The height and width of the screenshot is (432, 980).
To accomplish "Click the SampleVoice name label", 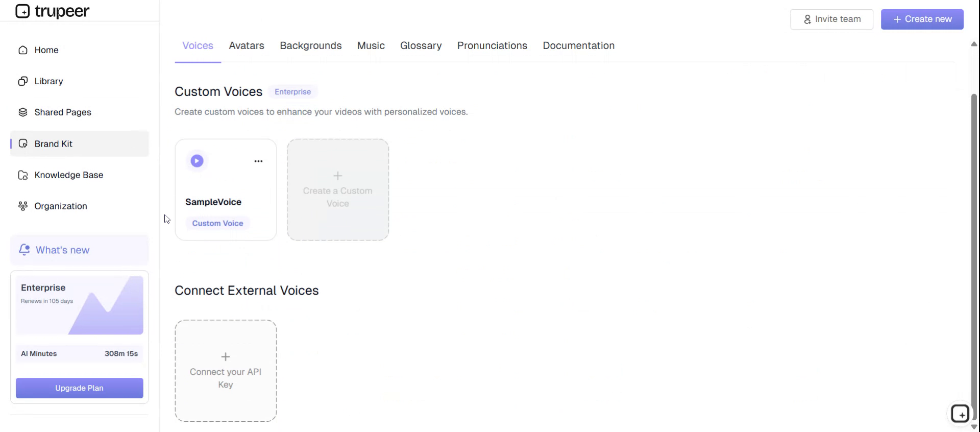I will coord(213,202).
